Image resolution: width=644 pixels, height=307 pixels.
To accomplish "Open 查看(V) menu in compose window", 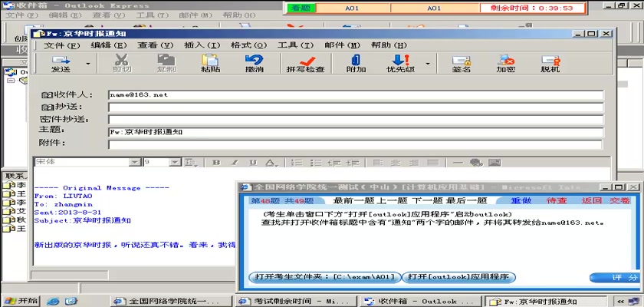I will (155, 45).
